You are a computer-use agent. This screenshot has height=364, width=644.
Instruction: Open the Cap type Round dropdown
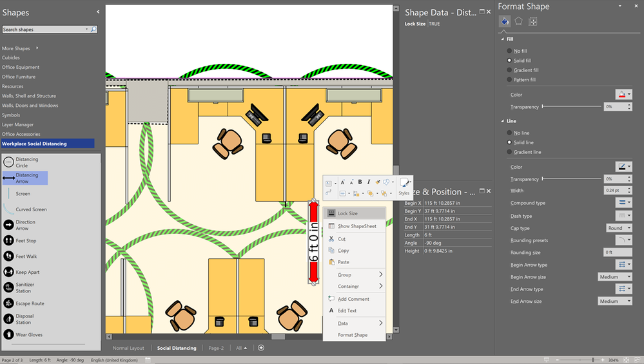pos(618,228)
